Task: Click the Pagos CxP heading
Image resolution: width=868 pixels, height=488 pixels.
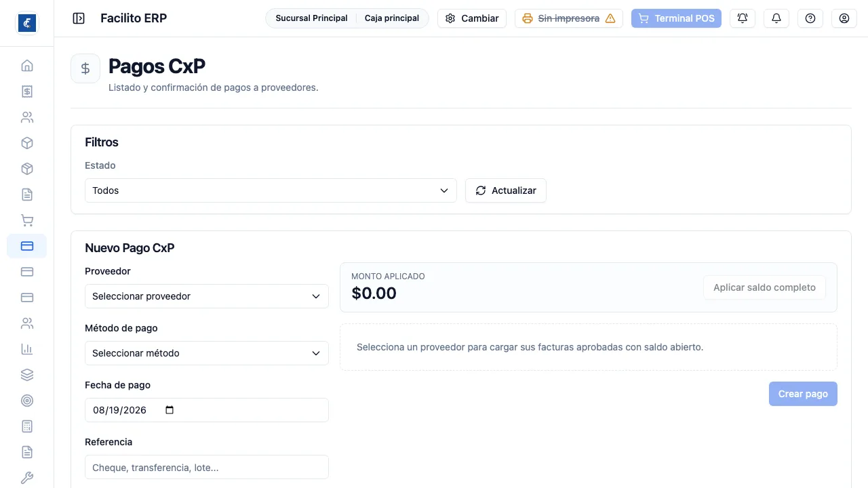Action: click(157, 66)
